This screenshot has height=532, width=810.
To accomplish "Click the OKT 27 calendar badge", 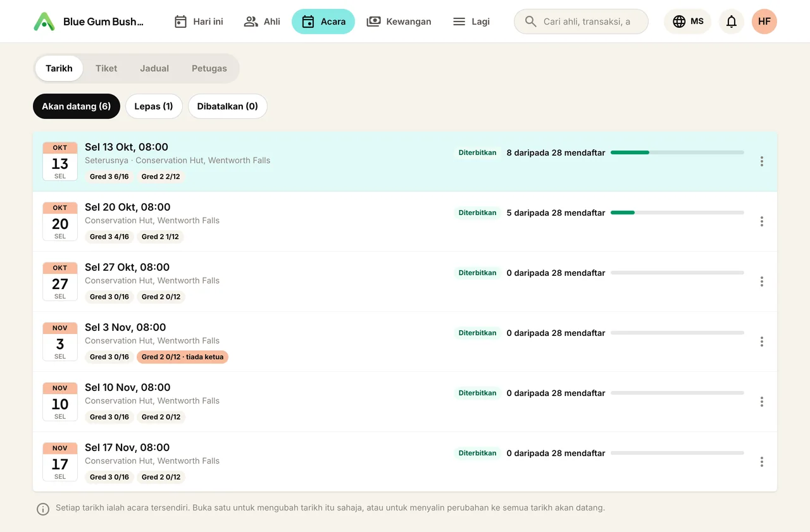I will [x=60, y=281].
